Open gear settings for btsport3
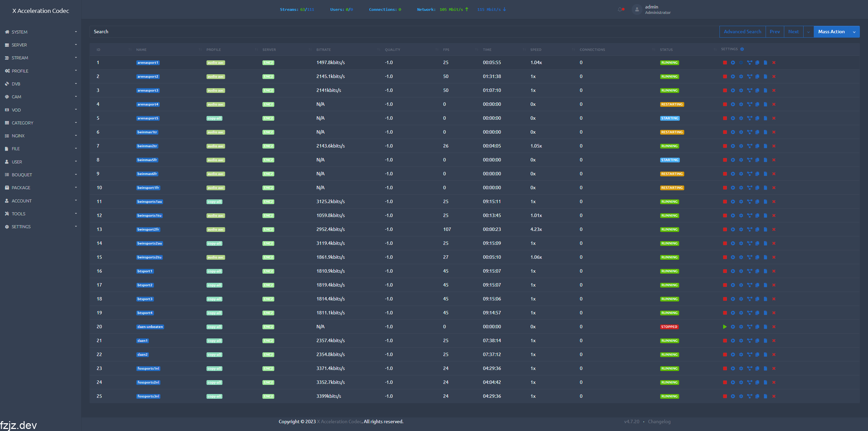Image resolution: width=868 pixels, height=431 pixels. point(741,299)
